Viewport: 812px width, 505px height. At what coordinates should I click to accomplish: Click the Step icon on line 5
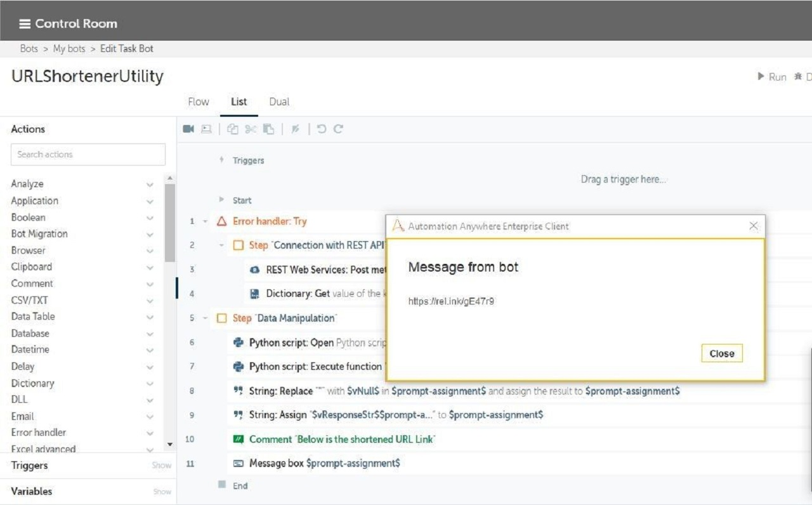pyautogui.click(x=221, y=318)
